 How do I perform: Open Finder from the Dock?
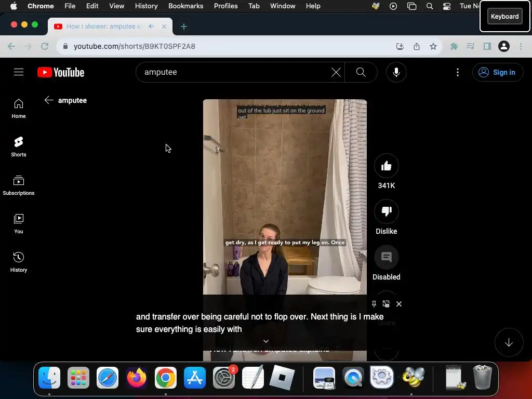[49, 378]
